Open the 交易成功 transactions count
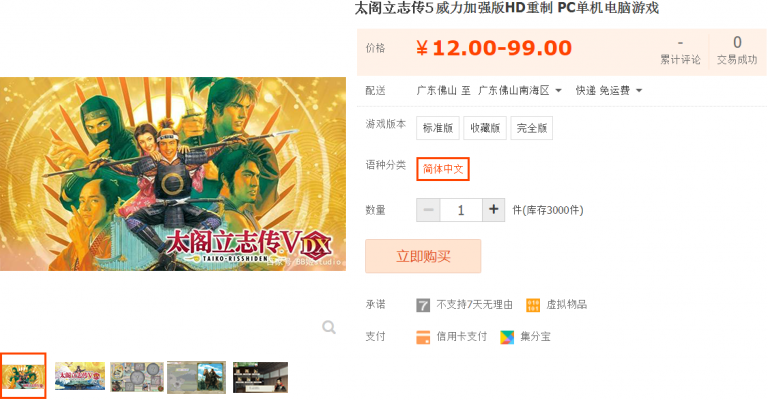The image size is (768, 401). pyautogui.click(x=737, y=51)
